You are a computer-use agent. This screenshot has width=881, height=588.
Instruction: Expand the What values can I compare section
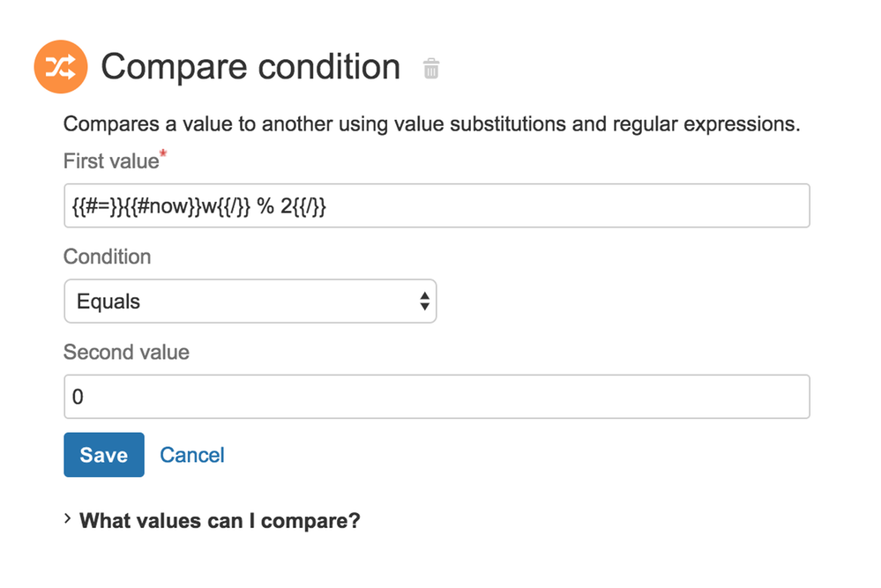[220, 521]
